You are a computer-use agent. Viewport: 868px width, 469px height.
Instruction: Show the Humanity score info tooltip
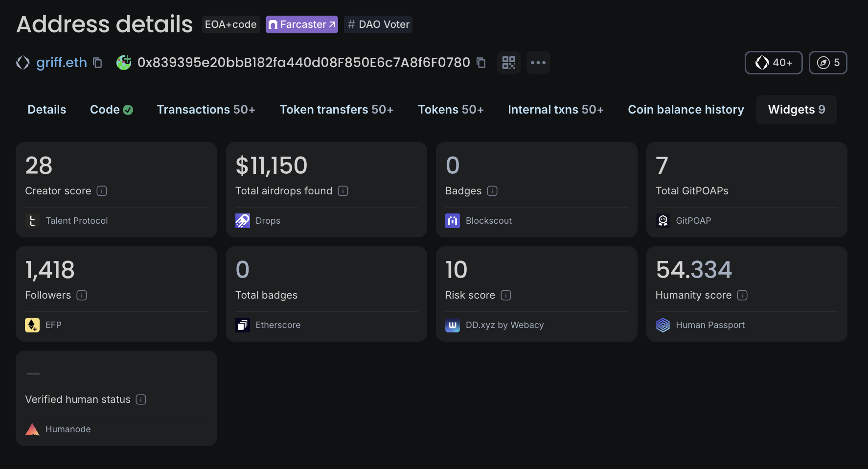[742, 295]
